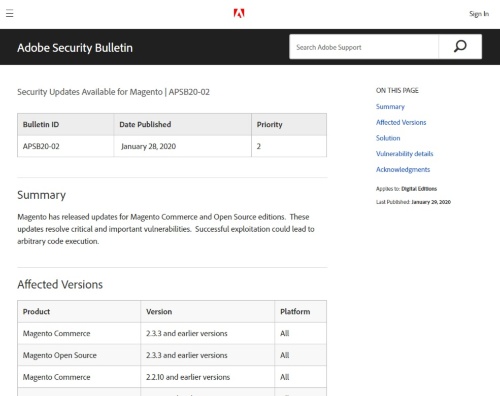Click Priority column header
500x396 pixels.
[289, 124]
